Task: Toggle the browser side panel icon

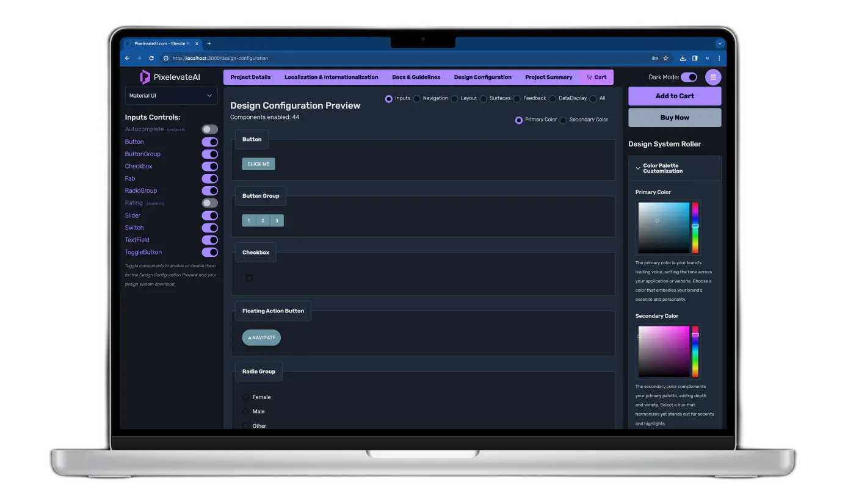Action: coord(695,58)
